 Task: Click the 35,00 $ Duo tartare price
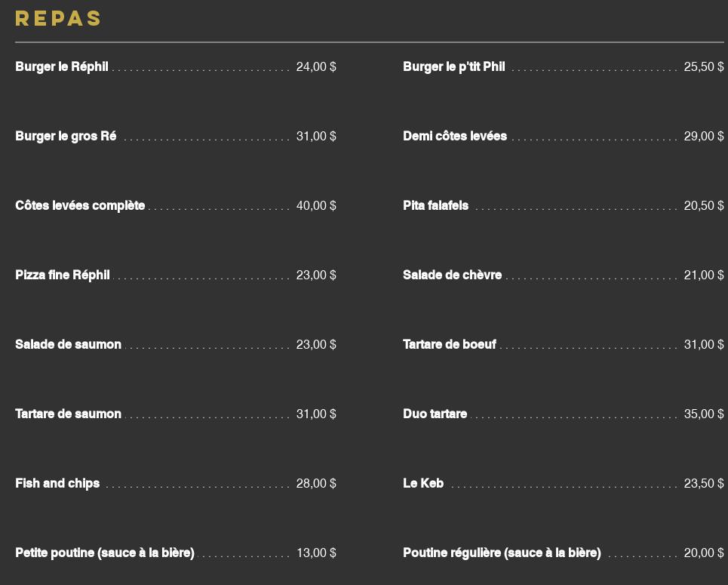point(704,414)
